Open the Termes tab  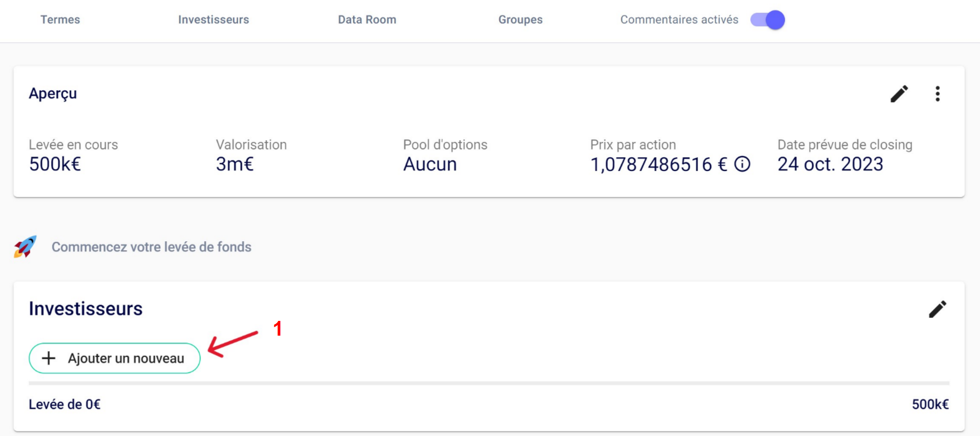click(x=60, y=20)
